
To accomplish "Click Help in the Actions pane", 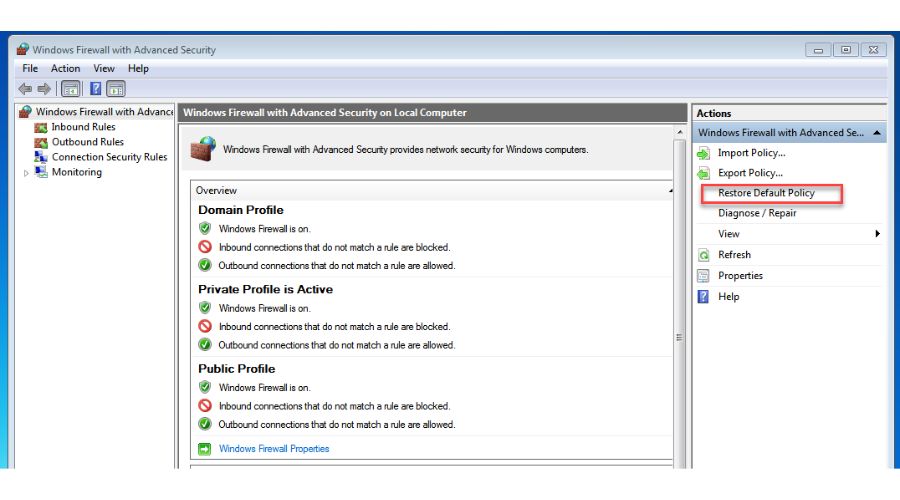I will tap(728, 296).
